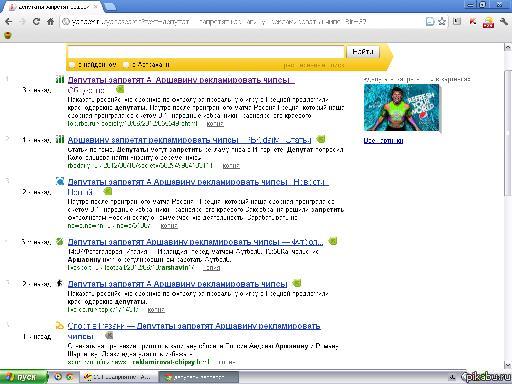
Task: Click the Pepsi 'Refresh Your World' ad image
Action: point(401,108)
